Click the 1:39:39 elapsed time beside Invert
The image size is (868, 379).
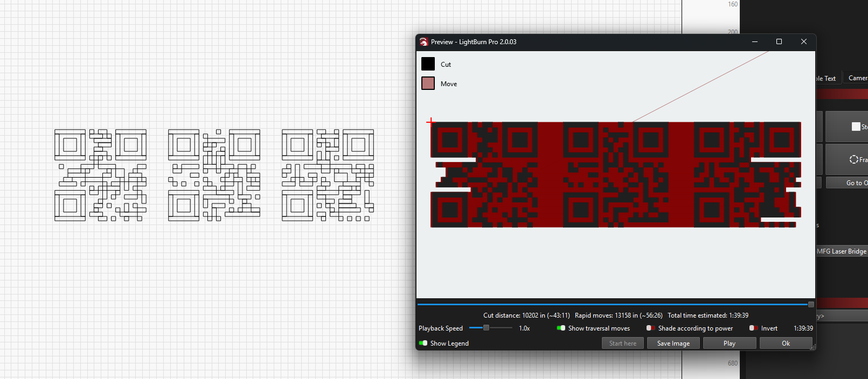pos(803,328)
